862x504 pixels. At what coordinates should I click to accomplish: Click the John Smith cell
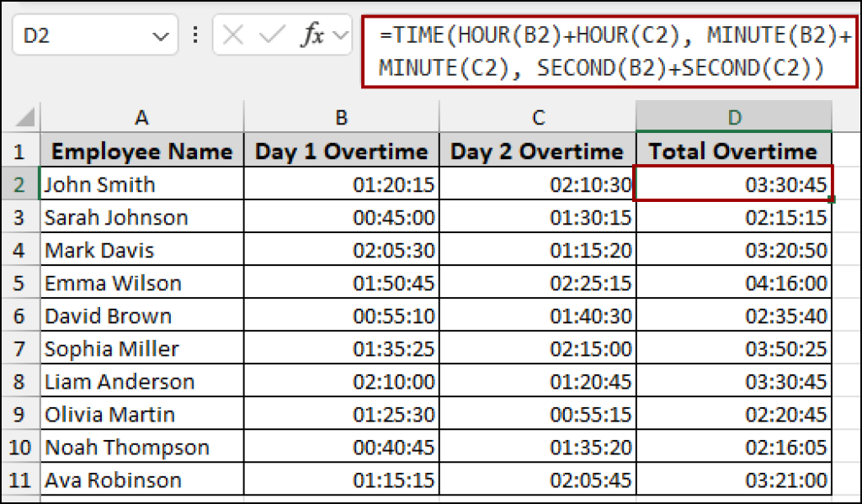point(141,184)
